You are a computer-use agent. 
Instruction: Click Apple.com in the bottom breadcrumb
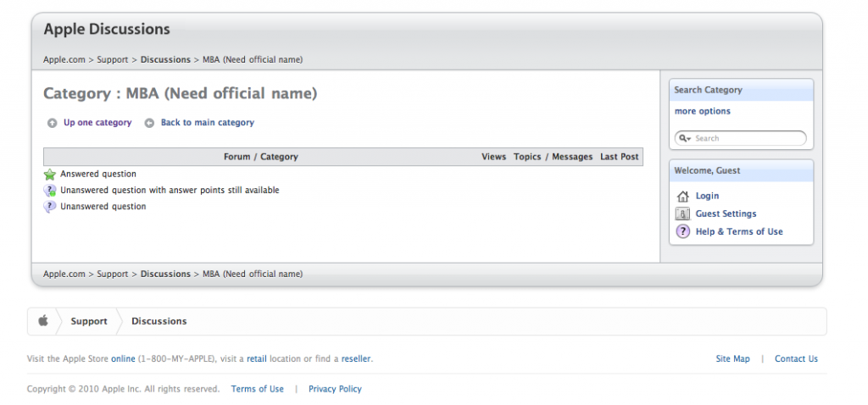coord(64,274)
